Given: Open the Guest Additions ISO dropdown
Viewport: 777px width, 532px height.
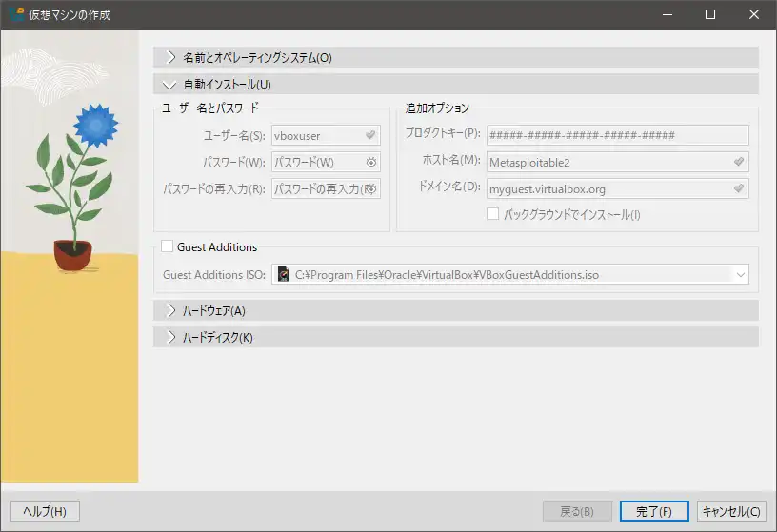Looking at the screenshot, I should (x=740, y=274).
